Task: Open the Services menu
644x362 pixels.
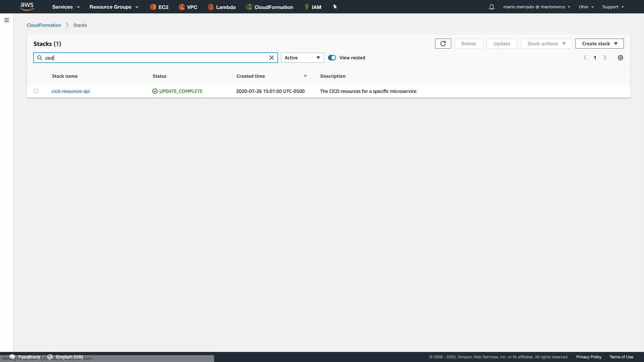Action: pyautogui.click(x=66, y=7)
